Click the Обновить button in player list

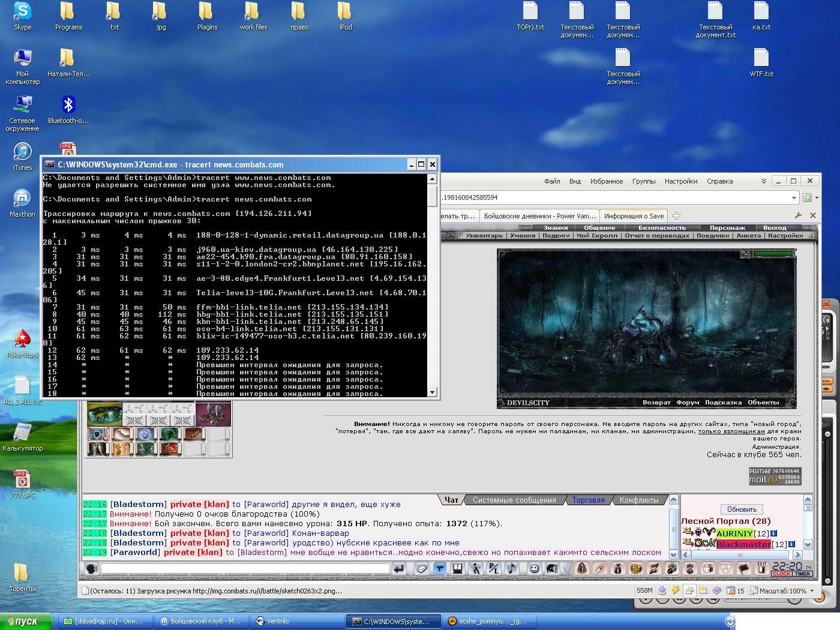pyautogui.click(x=742, y=509)
